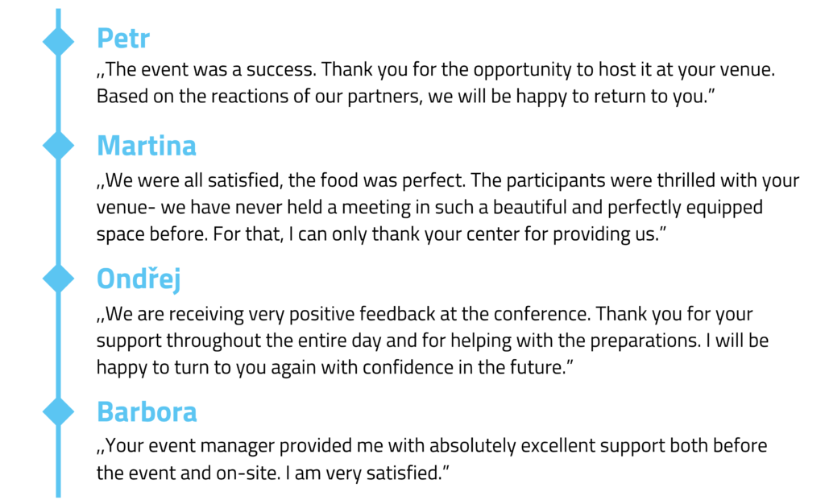
Task: Click the timeline line below Barbora's marker
Action: tap(58, 462)
